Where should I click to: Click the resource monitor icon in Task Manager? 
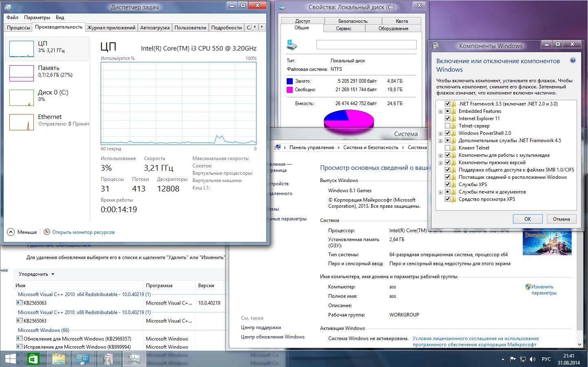pos(47,232)
